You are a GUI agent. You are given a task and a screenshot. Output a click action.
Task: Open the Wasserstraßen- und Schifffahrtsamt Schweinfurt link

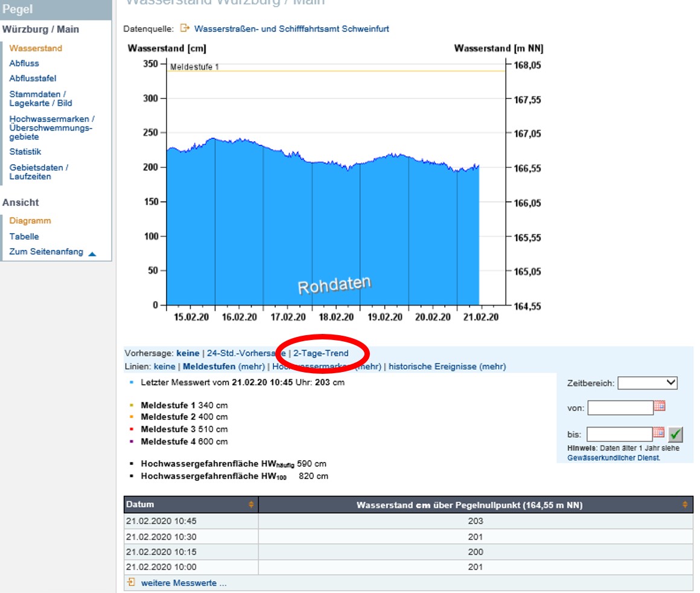click(291, 28)
